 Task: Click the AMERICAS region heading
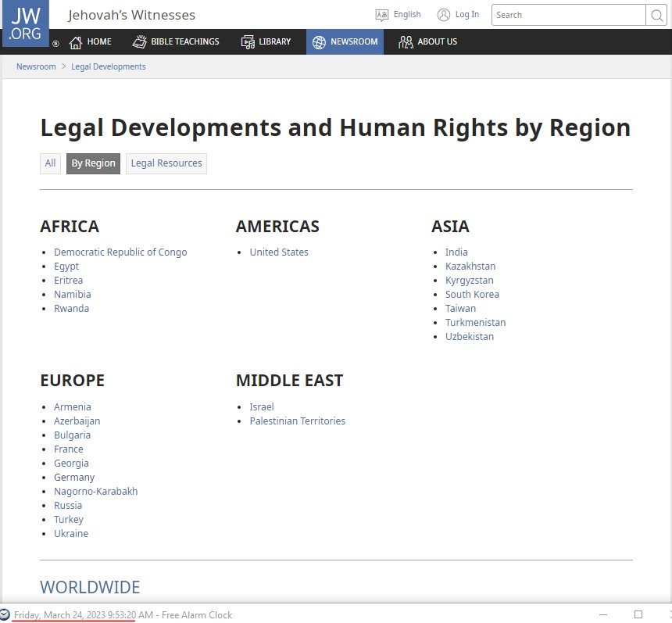(x=277, y=227)
